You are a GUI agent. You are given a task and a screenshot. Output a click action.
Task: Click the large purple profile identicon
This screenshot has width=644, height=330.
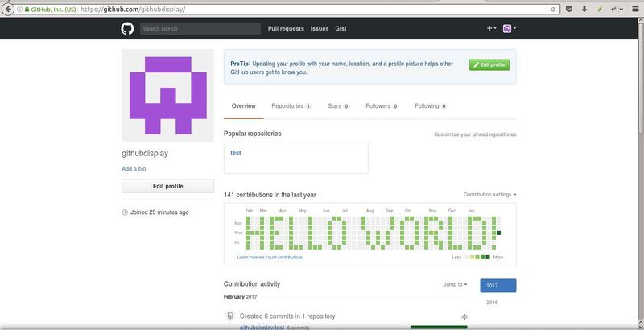168,95
